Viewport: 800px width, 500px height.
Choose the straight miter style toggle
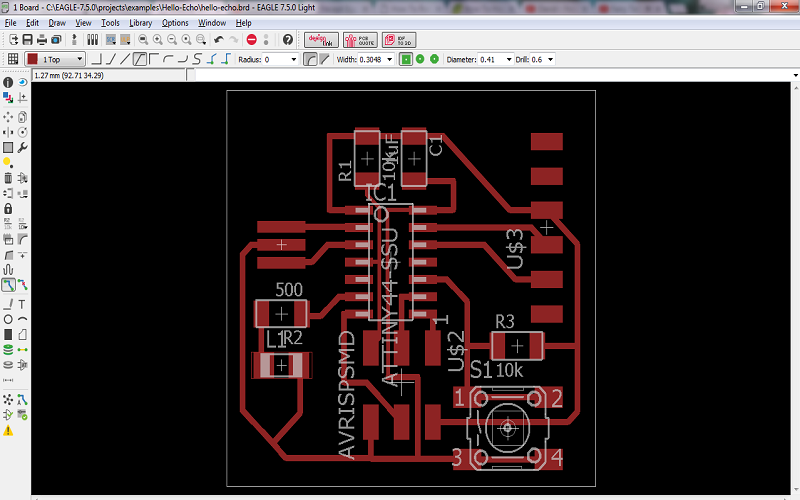coord(324,60)
